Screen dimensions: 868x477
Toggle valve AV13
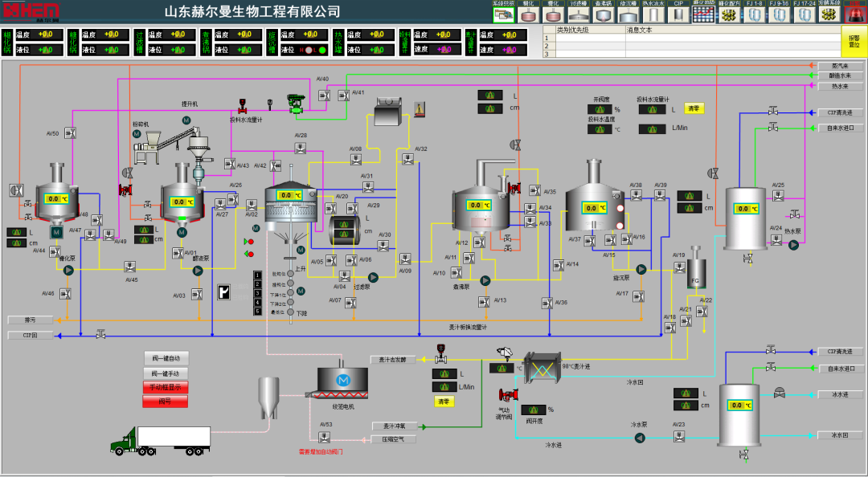pyautogui.click(x=484, y=302)
